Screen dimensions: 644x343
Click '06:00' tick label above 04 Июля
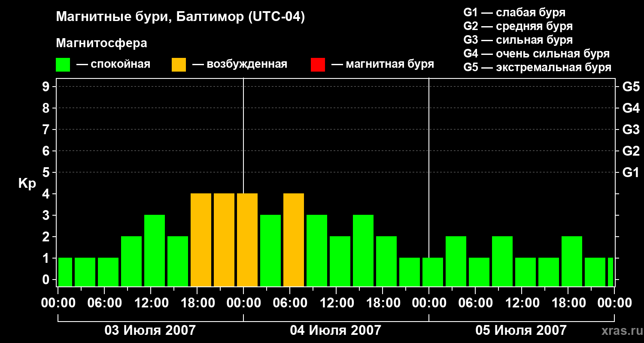point(290,303)
